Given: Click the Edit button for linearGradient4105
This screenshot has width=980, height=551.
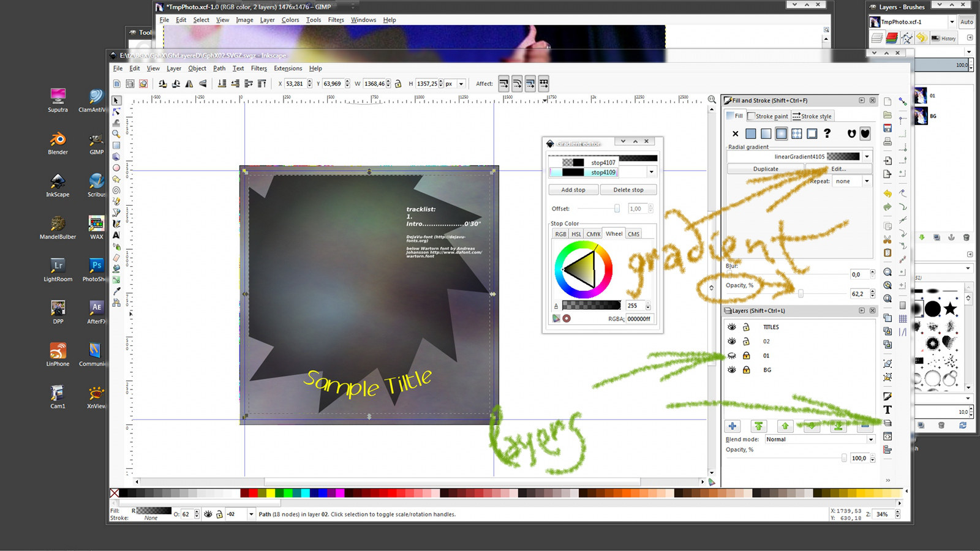Looking at the screenshot, I should 839,169.
